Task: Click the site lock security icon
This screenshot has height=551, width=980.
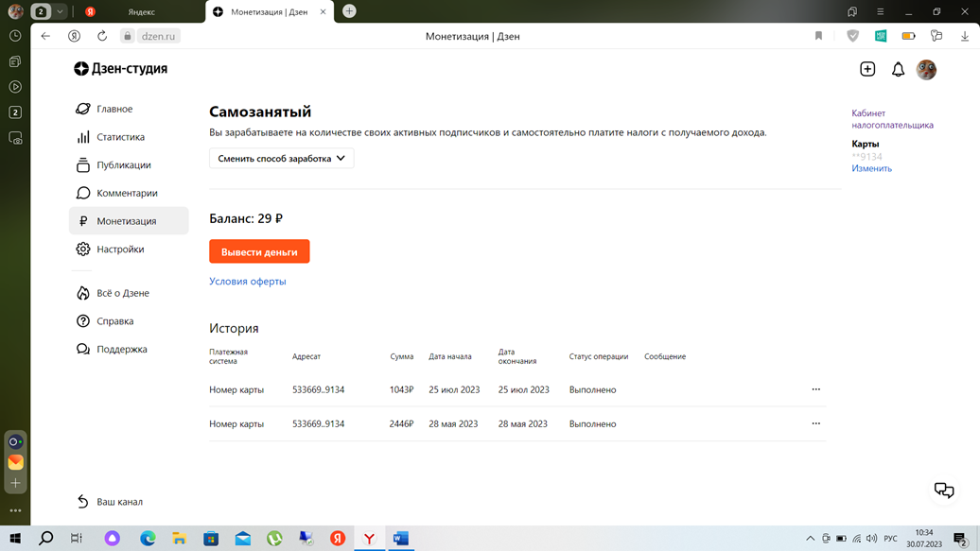Action: click(128, 36)
